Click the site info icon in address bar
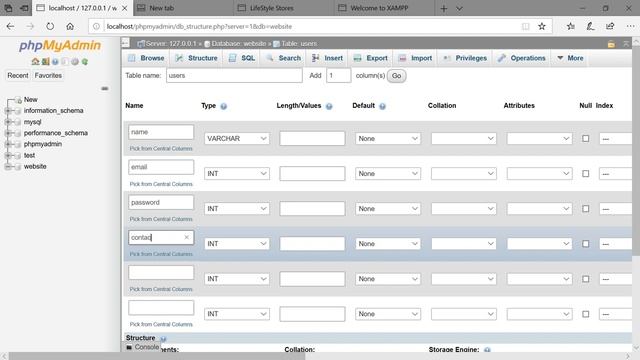This screenshot has width=640, height=360. [x=96, y=26]
